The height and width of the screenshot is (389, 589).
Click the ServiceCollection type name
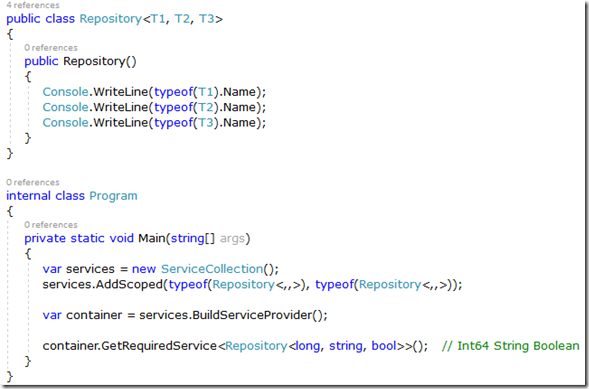[x=212, y=269]
